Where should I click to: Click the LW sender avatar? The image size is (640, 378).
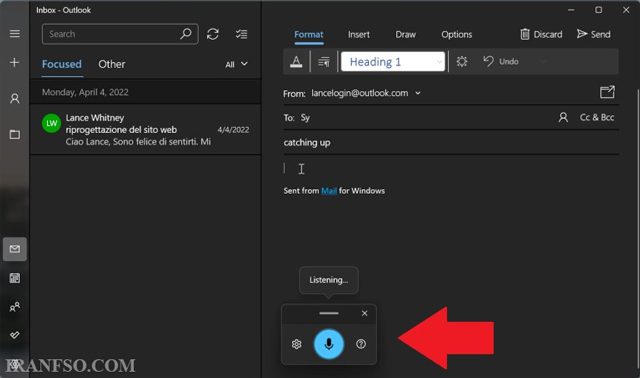(51, 123)
